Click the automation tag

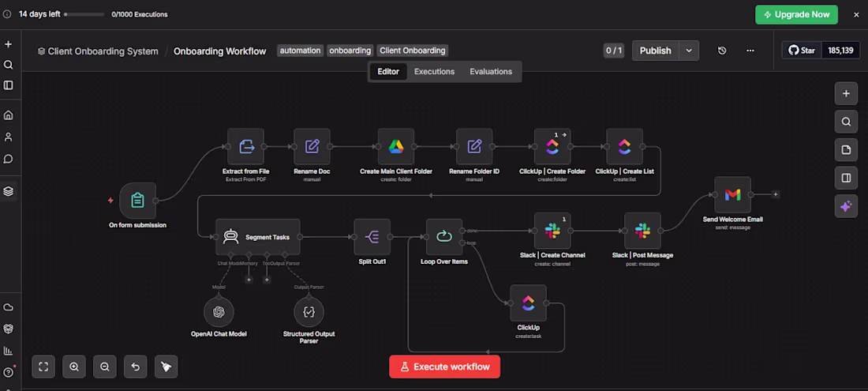pyautogui.click(x=300, y=51)
